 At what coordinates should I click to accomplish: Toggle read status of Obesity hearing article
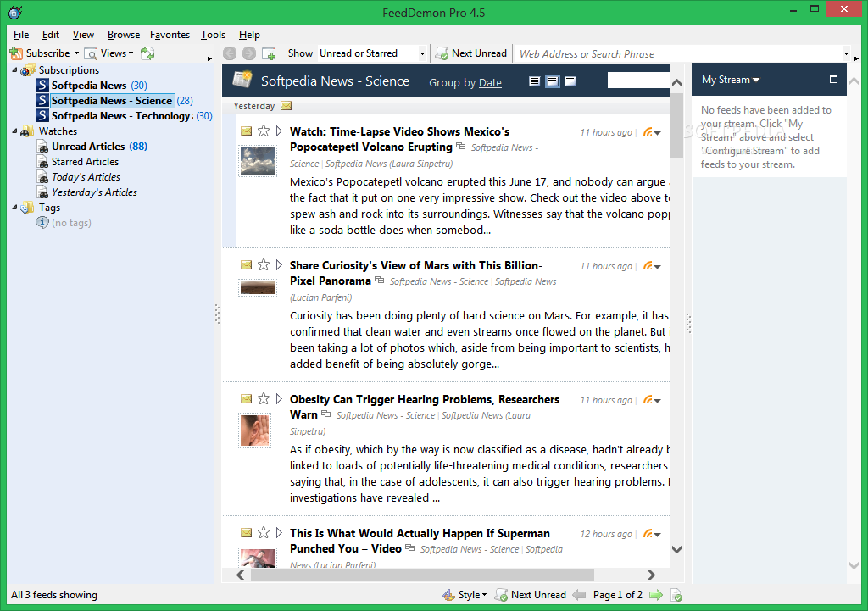[247, 399]
